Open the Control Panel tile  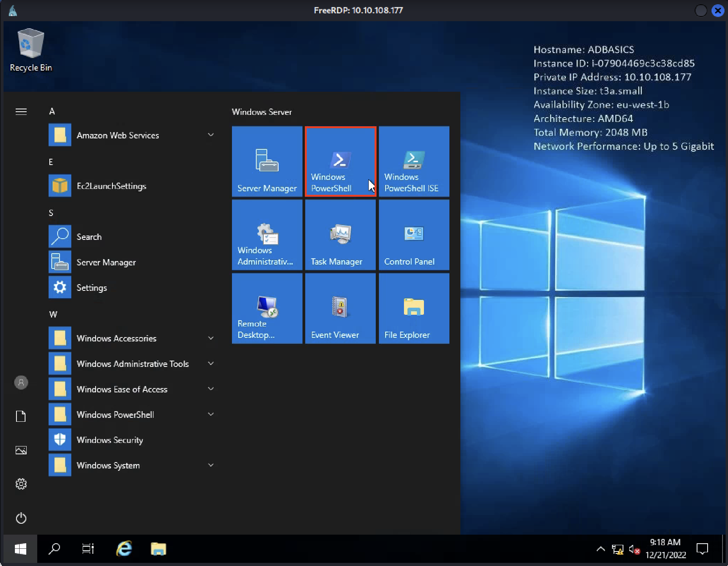click(x=414, y=235)
